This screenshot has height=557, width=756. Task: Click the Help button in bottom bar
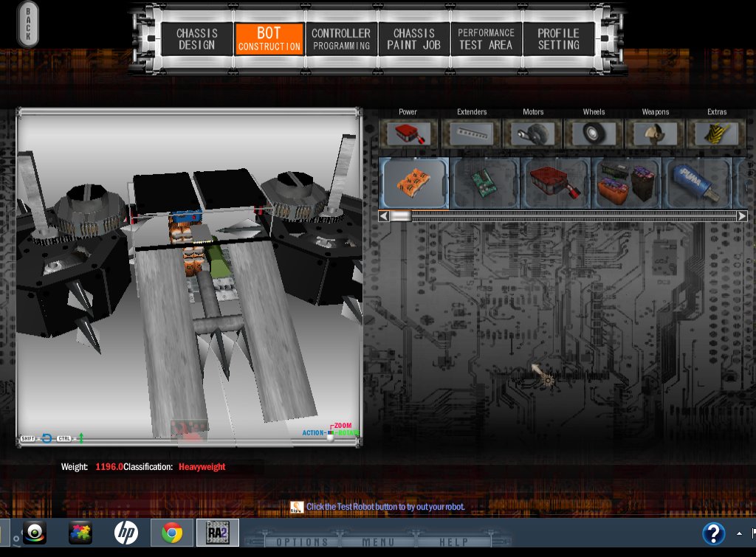453,542
